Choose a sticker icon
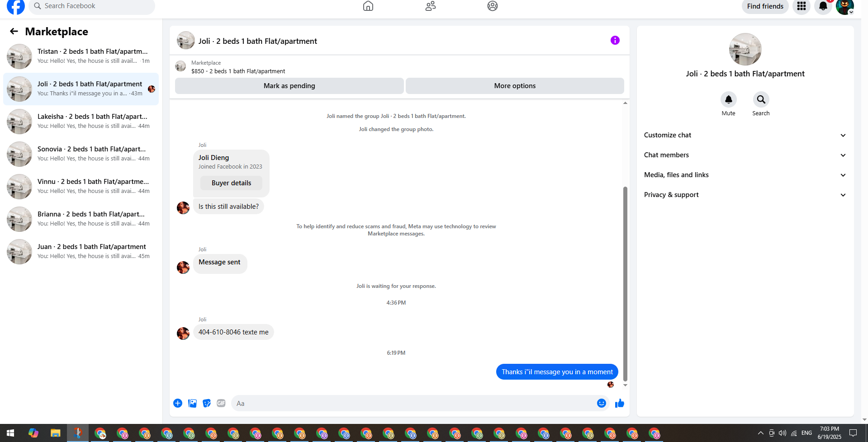 click(207, 403)
